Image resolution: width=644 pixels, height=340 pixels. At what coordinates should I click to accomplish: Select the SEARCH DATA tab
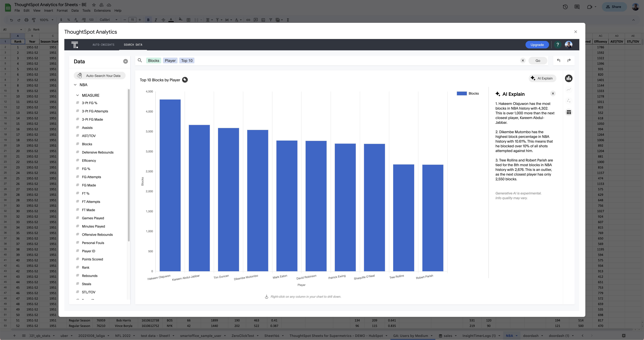click(133, 45)
